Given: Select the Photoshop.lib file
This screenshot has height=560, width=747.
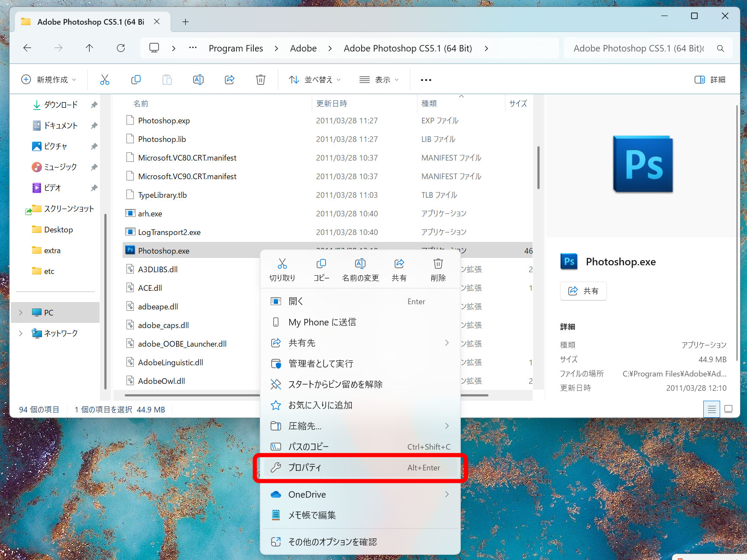Looking at the screenshot, I should pos(162,139).
